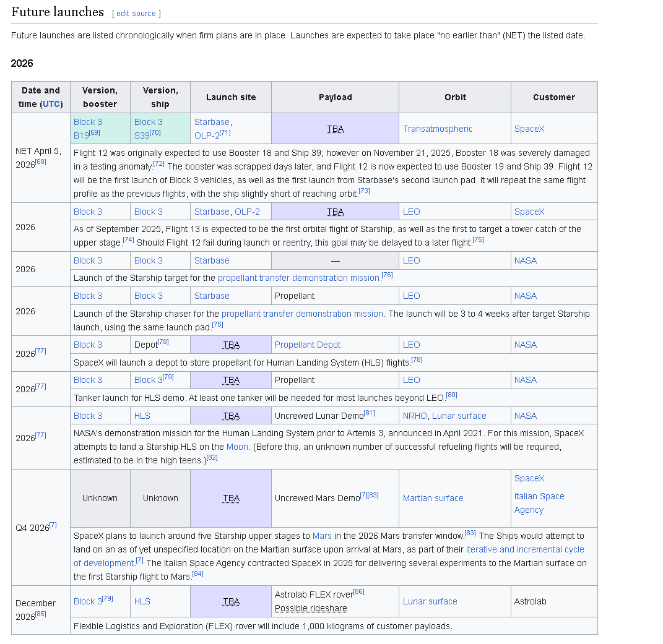Click the OLP-2 link in first row
The width and height of the screenshot is (663, 644).
207,135
